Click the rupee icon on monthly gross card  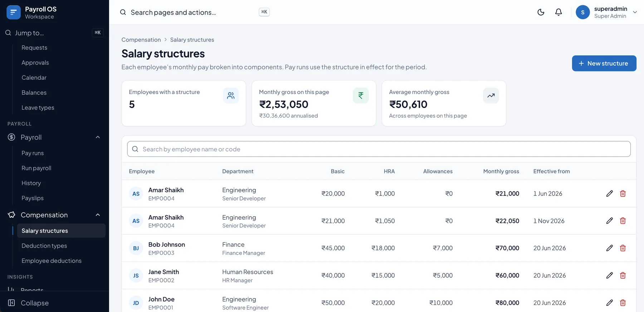361,95
